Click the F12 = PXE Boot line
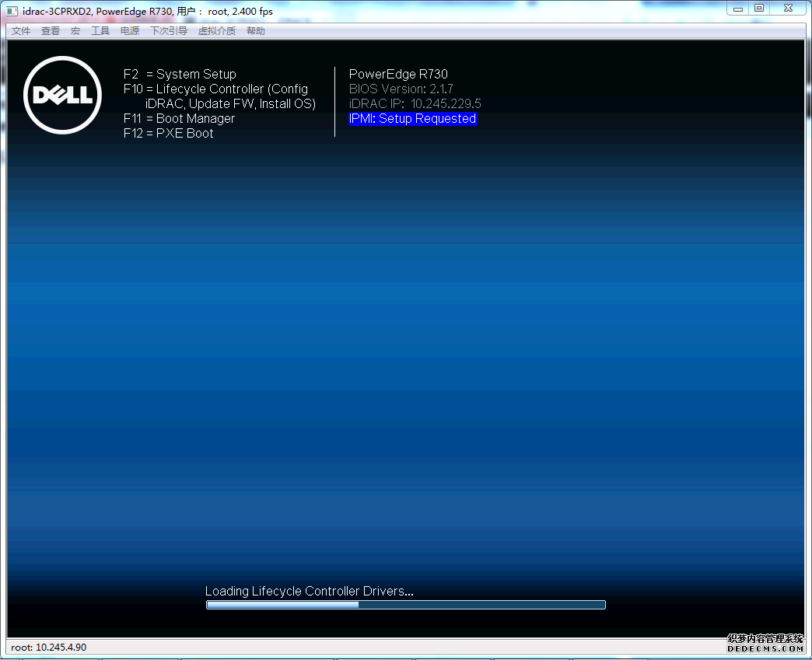The height and width of the screenshot is (660, 812). (168, 134)
